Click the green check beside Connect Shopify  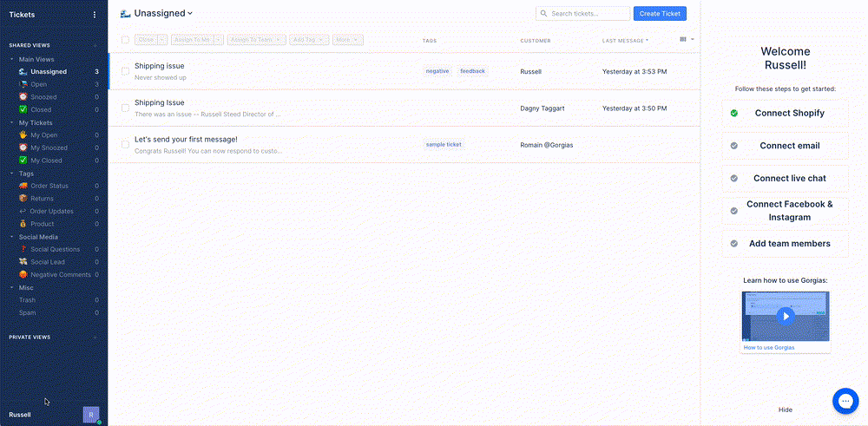734,113
